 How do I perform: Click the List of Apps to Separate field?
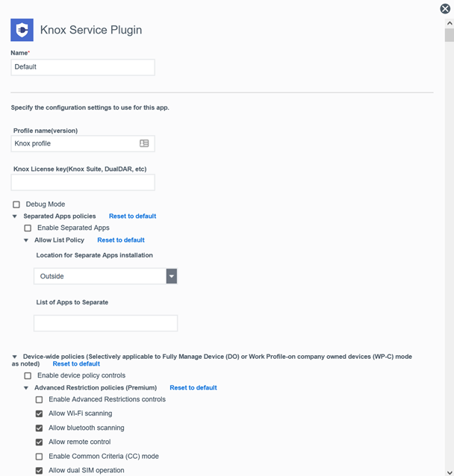(x=105, y=323)
